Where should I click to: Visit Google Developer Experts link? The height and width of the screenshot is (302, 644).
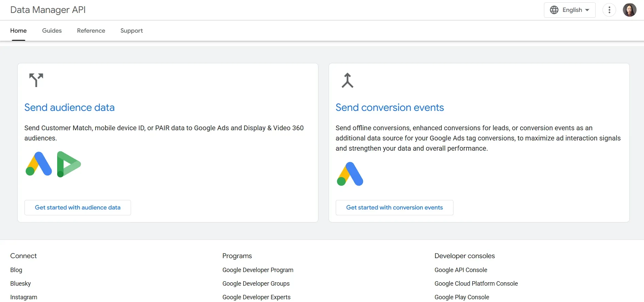pos(257,297)
